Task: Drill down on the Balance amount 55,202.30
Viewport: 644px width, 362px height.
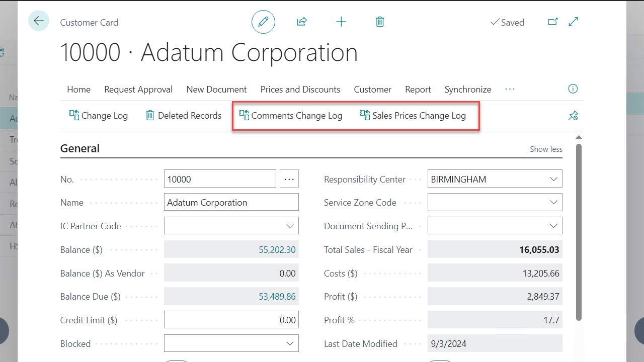Action: coord(277,249)
